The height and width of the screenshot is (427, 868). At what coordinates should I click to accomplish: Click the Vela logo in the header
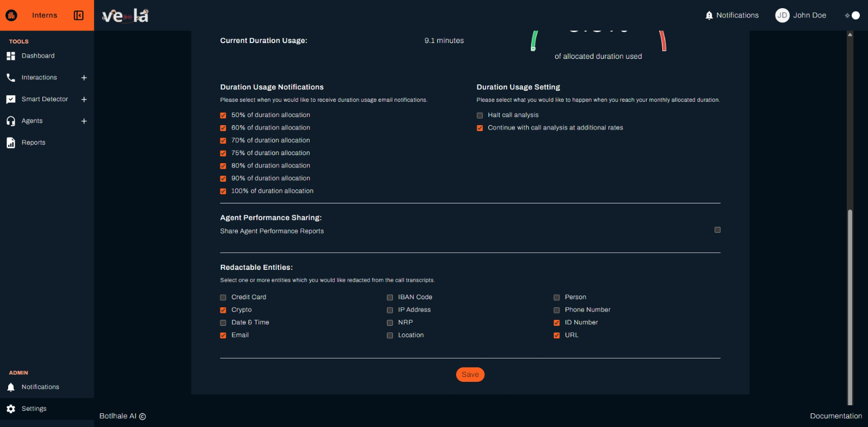tap(125, 15)
